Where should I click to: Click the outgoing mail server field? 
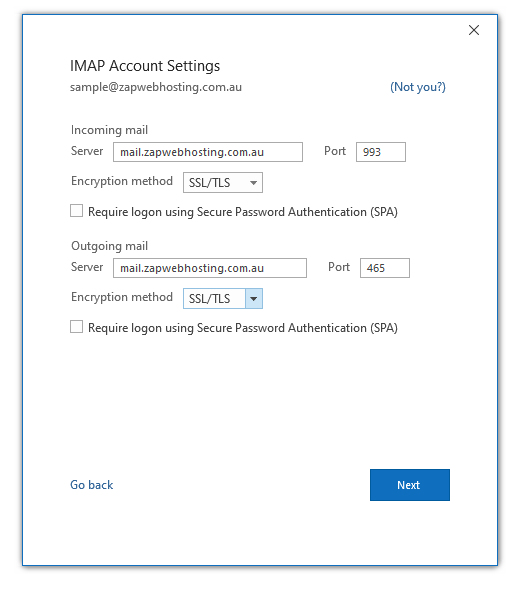tap(210, 268)
